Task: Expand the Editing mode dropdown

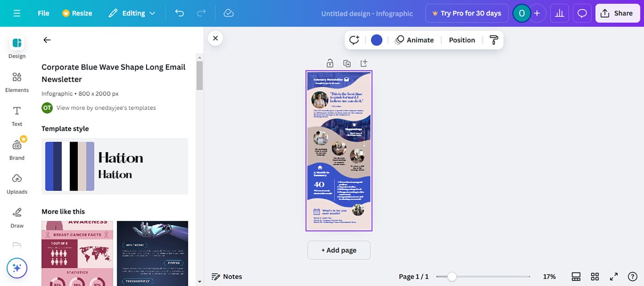Action: click(132, 13)
